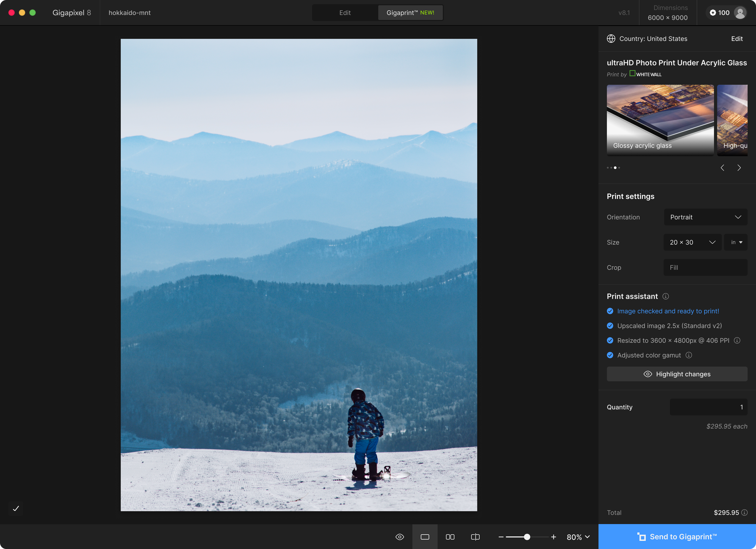Toggle the Upscaled image 2.5x check

610,326
